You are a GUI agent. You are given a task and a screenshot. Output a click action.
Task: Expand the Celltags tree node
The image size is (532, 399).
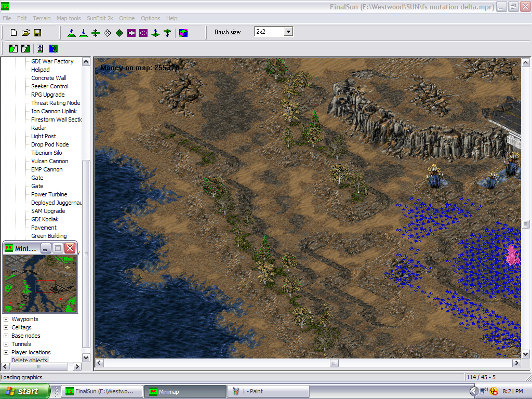[x=6, y=327]
